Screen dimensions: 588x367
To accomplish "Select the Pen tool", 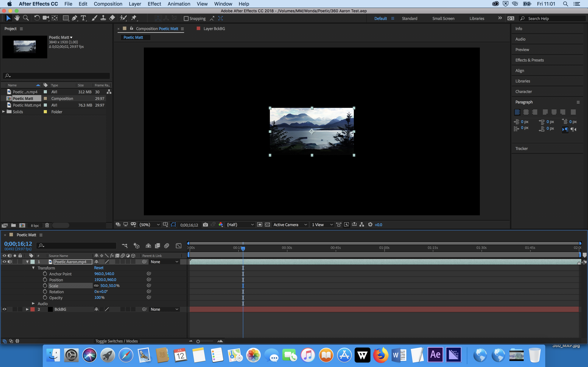I will [75, 18].
